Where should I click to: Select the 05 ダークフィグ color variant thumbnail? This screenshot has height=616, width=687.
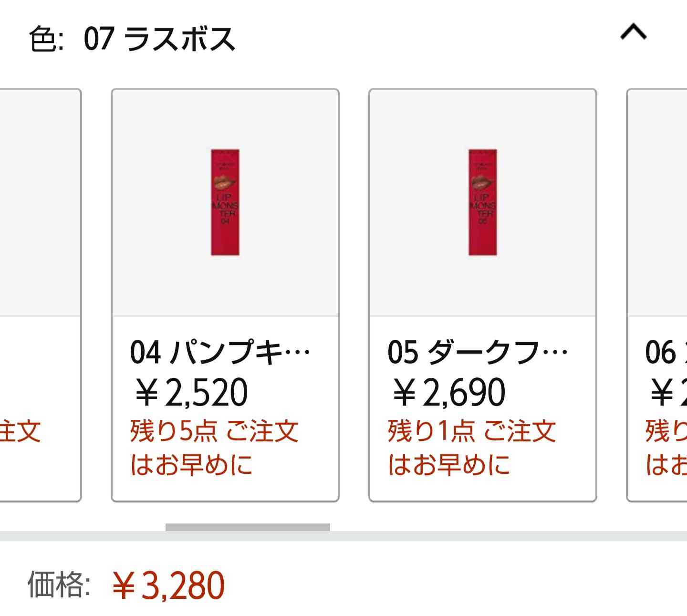tap(482, 296)
